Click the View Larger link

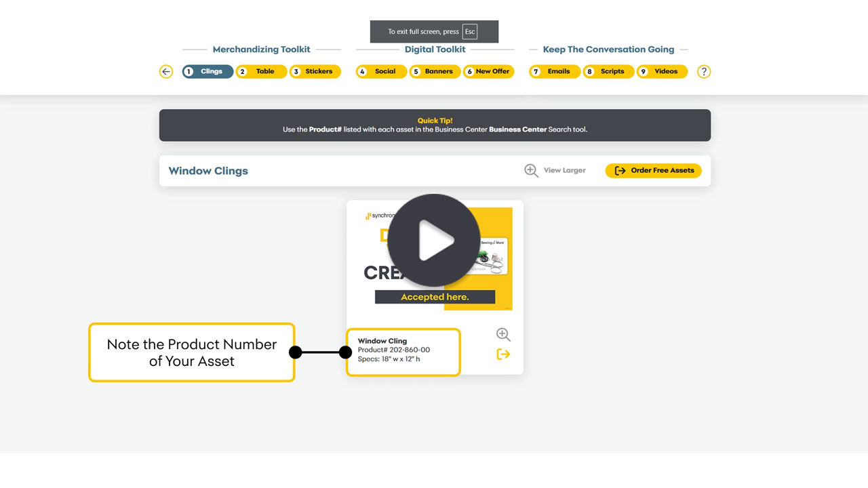click(564, 171)
